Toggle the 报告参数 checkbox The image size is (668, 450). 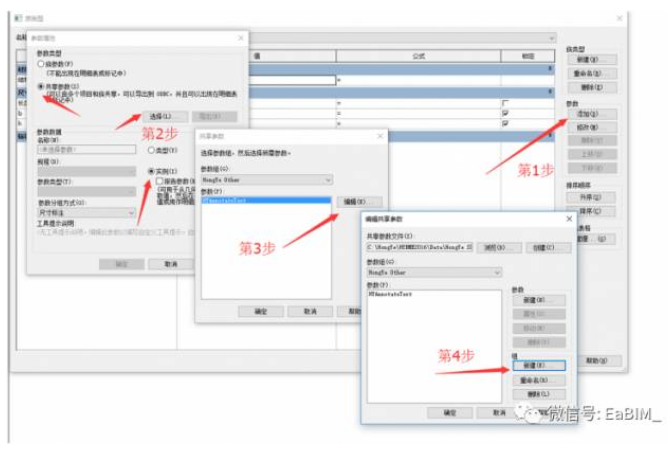(x=159, y=181)
